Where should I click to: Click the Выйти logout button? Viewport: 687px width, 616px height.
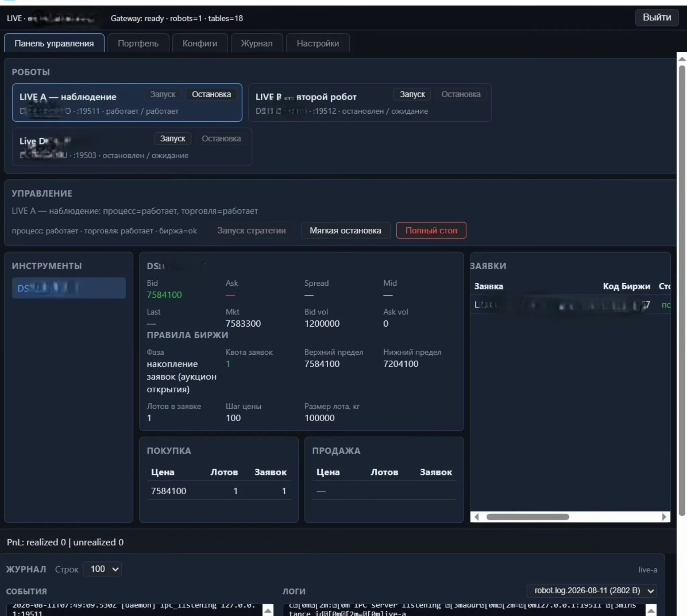coord(656,17)
